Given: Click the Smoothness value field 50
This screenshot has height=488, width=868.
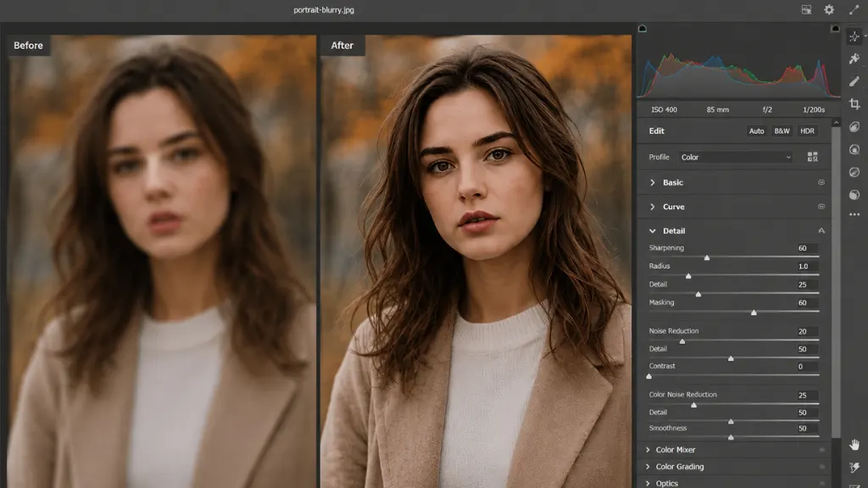Looking at the screenshot, I should 807,428.
